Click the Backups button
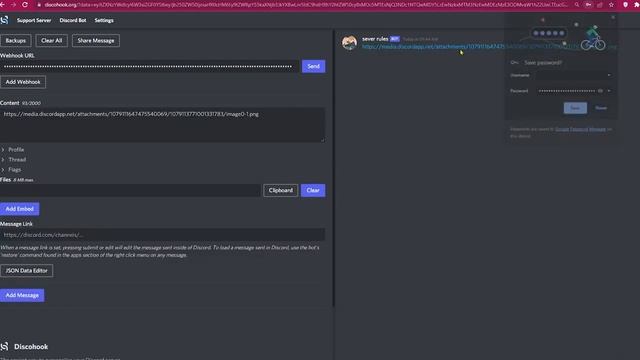Screen dimensions: 640x360 pos(16,40)
